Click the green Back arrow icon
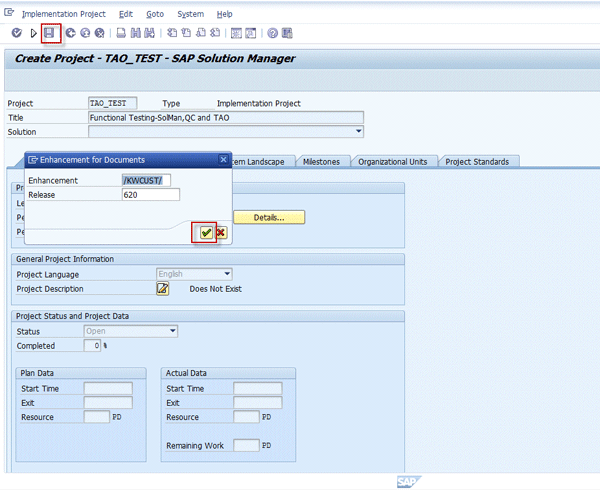Viewport: 600px width, 490px height. (70, 33)
